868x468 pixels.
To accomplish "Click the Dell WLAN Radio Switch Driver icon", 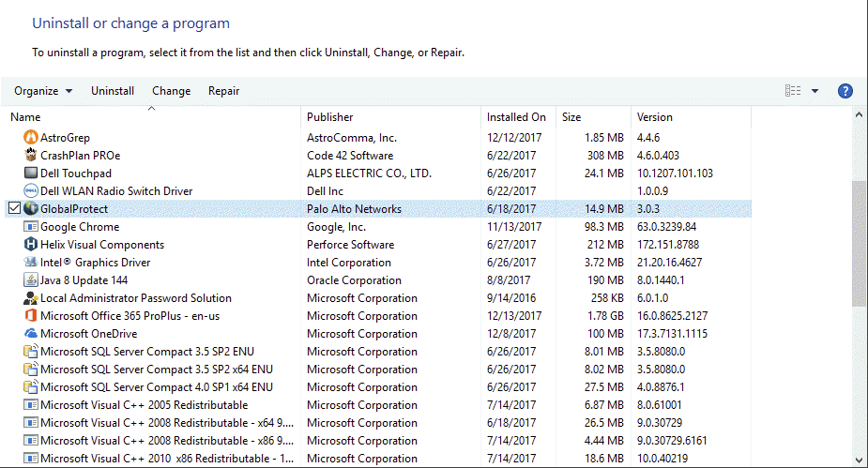I will point(31,191).
